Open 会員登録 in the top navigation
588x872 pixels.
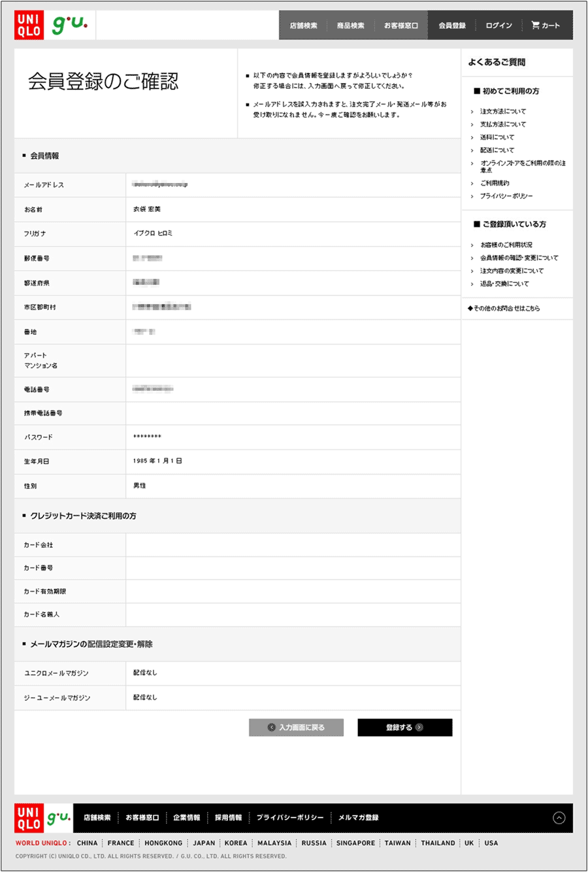(x=452, y=25)
